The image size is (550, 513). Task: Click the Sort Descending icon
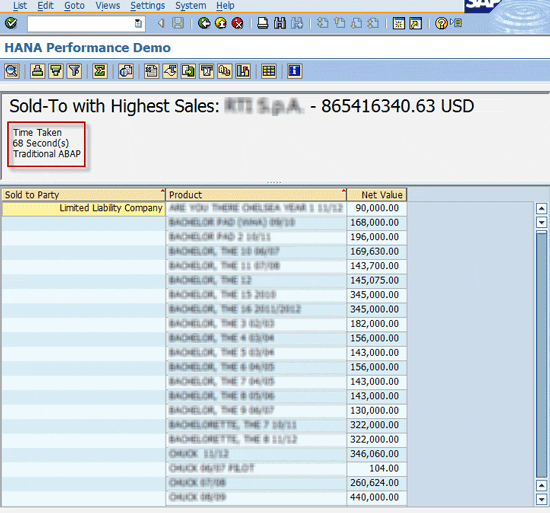pos(56,71)
